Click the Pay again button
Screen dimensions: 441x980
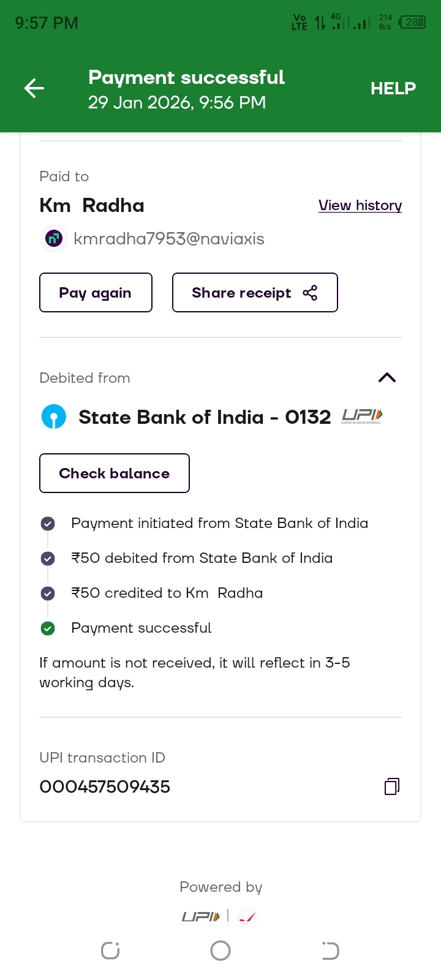tap(96, 293)
